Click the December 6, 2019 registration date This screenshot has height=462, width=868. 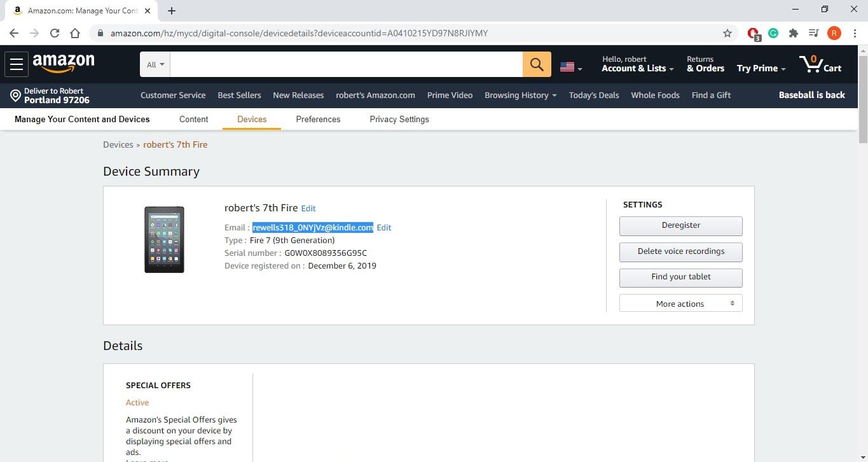[x=342, y=265]
